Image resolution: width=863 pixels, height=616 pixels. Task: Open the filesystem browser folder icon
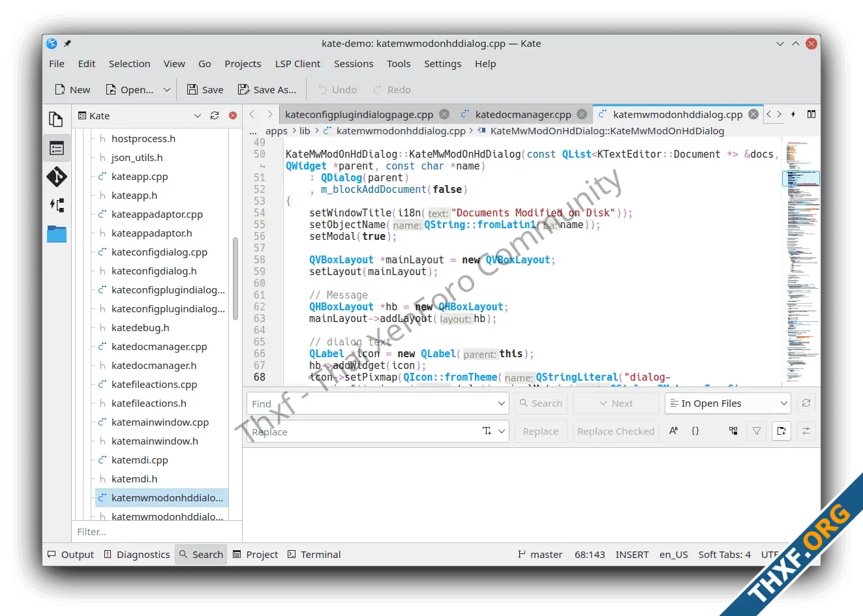coord(56,233)
